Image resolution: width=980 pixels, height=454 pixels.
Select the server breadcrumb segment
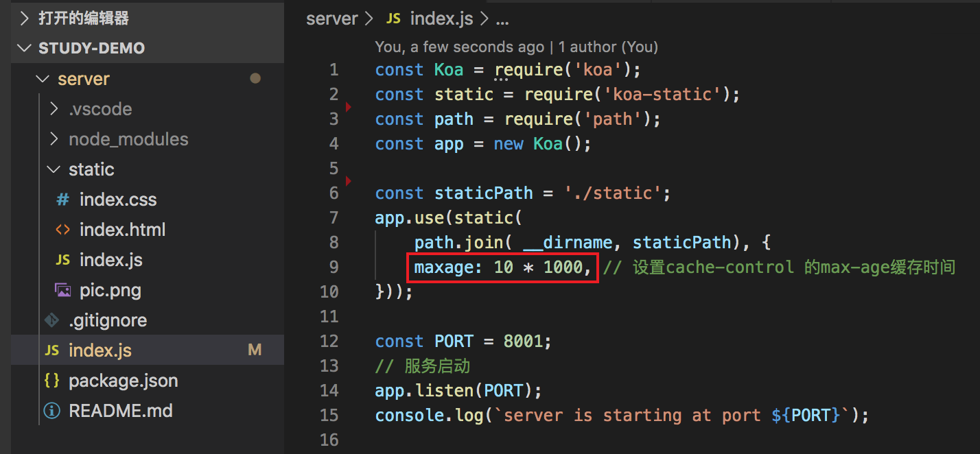(x=332, y=19)
